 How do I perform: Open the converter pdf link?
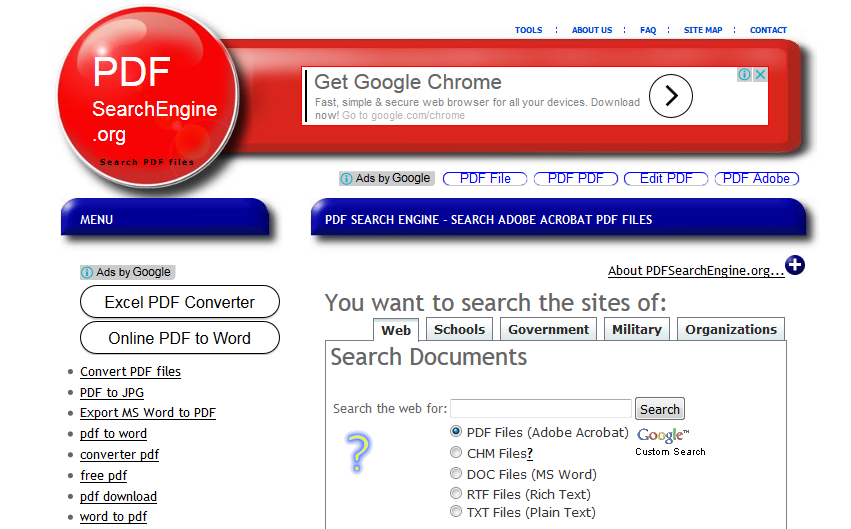[x=119, y=455]
